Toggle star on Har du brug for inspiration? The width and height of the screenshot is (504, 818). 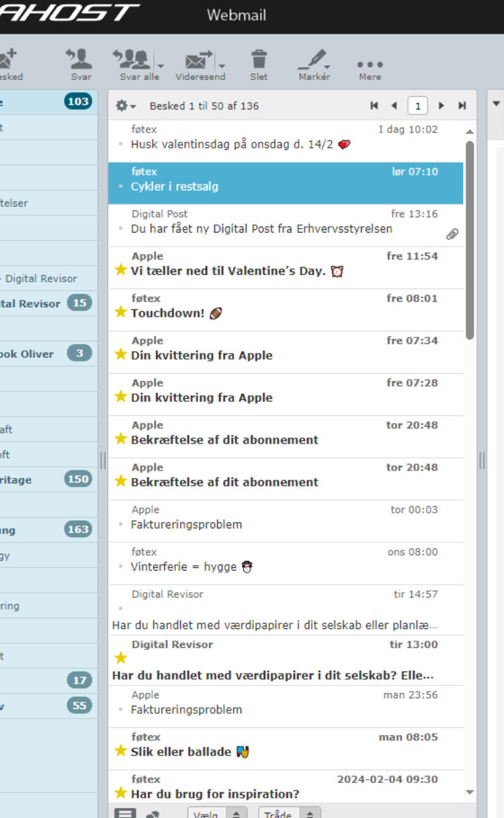(121, 794)
